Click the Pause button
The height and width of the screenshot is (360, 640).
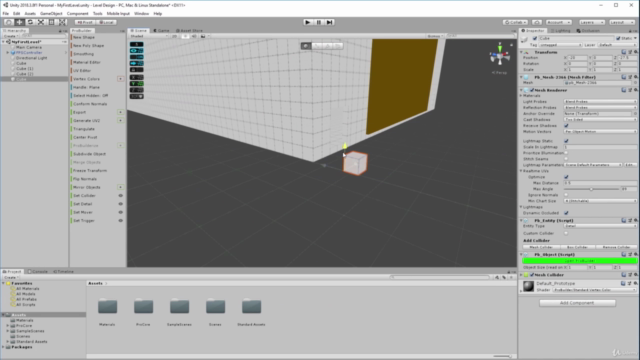coord(319,22)
